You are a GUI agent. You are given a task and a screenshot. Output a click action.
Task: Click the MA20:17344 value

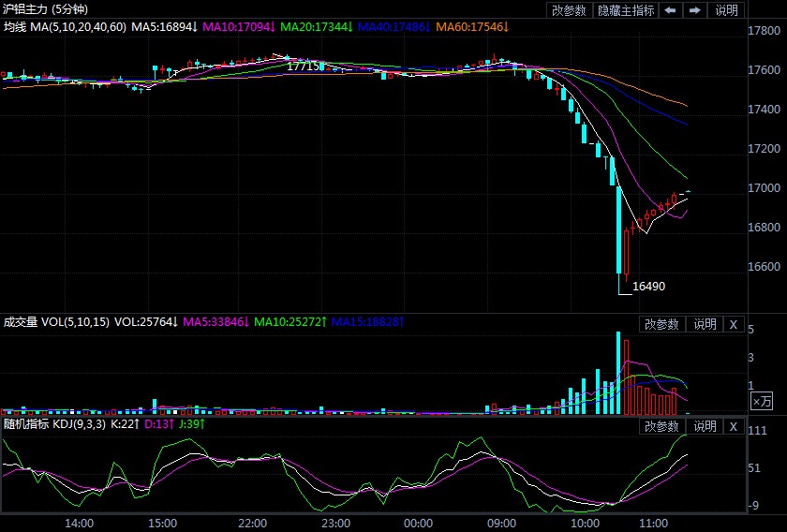tap(317, 26)
